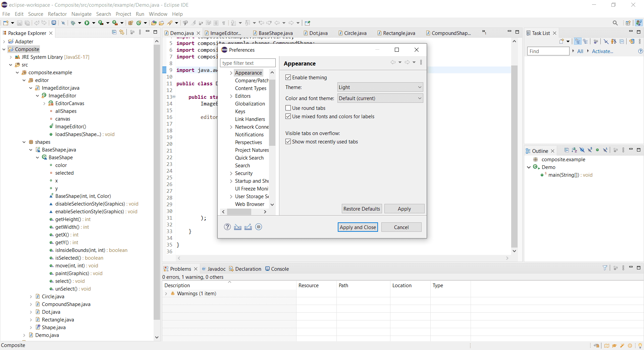Screen dimensions: 644x350
Task: Click the Restore Defaults button
Action: click(x=362, y=209)
